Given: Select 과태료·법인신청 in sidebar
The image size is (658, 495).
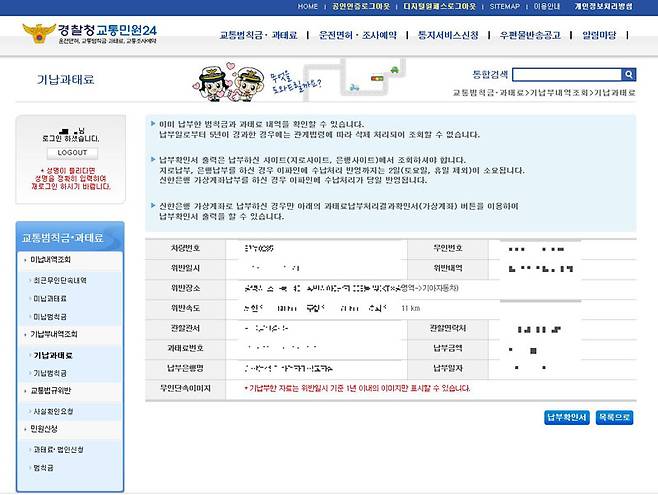Looking at the screenshot, I should (x=58, y=450).
